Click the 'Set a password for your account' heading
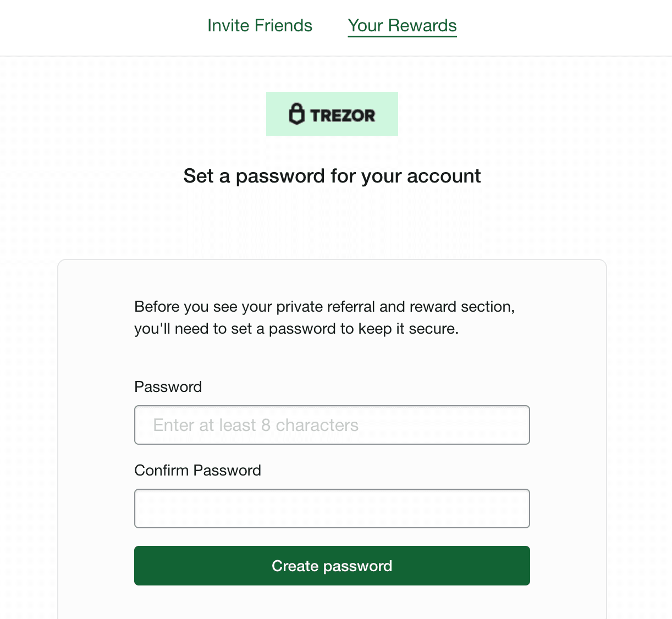 point(332,176)
